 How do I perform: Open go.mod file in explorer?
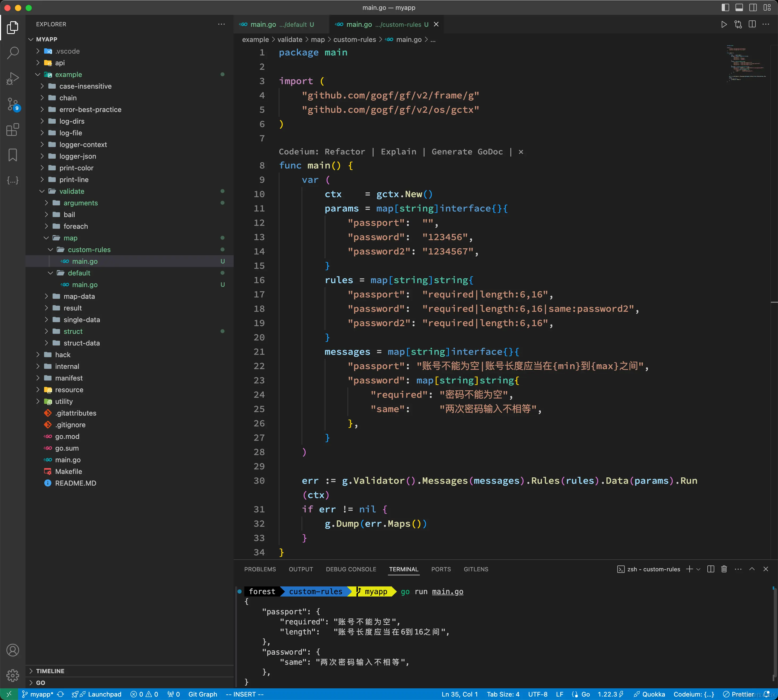[67, 437]
